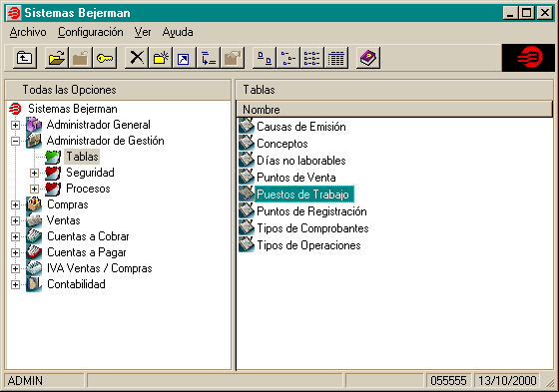Expand the Contabilidad node

click(15, 284)
